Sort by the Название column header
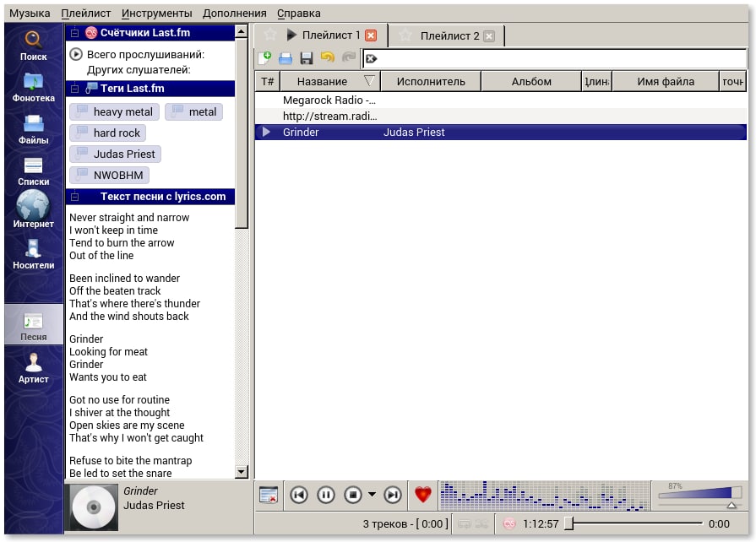The image size is (756, 542). [330, 81]
